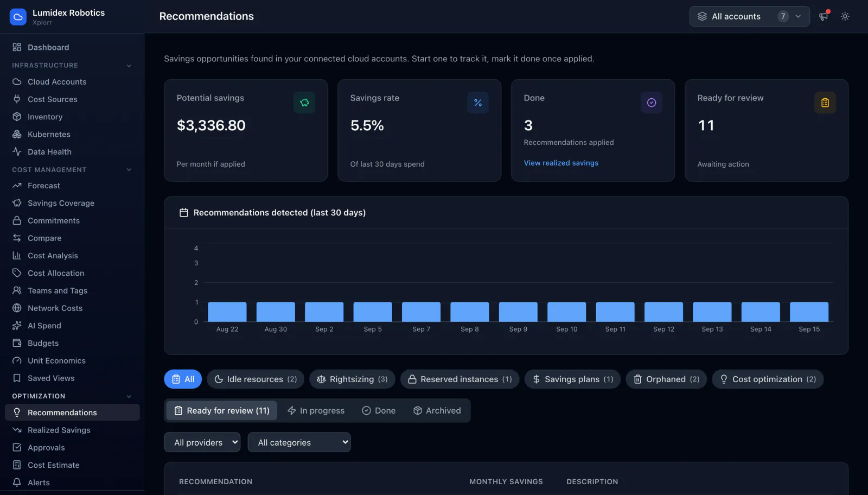Switch to Ready for review (11) tab
868x495 pixels.
(221, 411)
